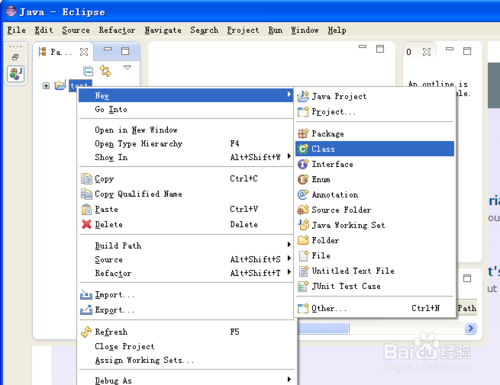
Task: Click the Source Folder icon
Action: coord(303,210)
